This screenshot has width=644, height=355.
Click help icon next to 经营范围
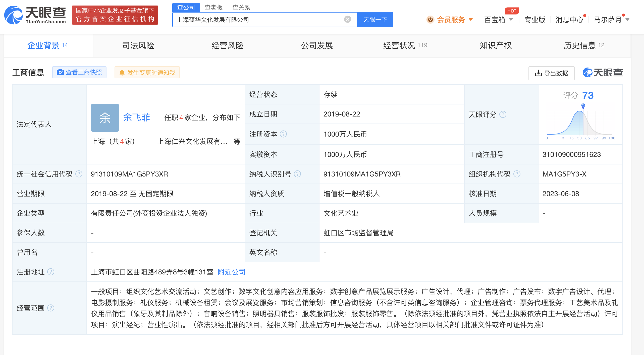click(x=51, y=308)
